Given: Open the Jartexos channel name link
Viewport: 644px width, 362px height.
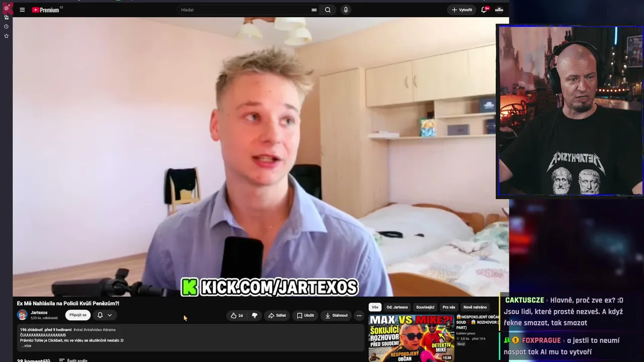Looking at the screenshot, I should [x=39, y=313].
